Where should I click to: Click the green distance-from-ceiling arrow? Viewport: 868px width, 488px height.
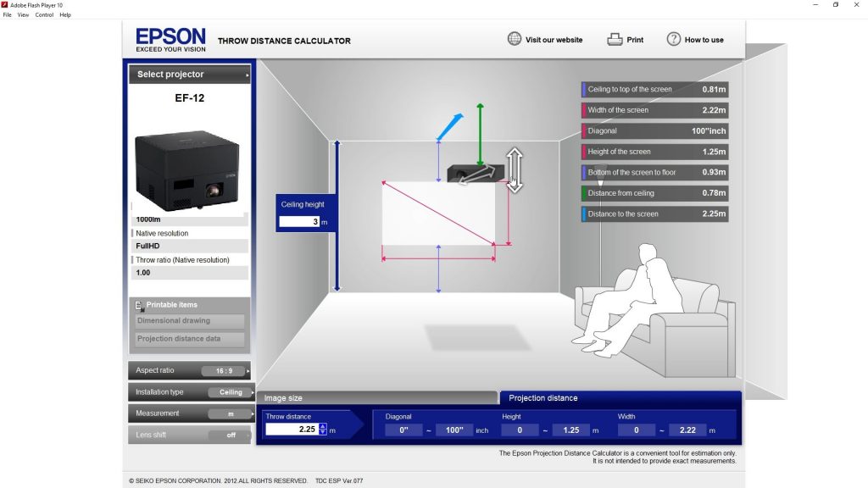pos(480,134)
